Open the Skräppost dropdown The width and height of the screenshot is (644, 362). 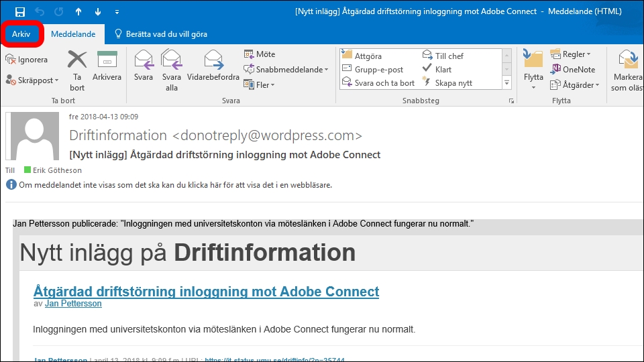point(32,80)
